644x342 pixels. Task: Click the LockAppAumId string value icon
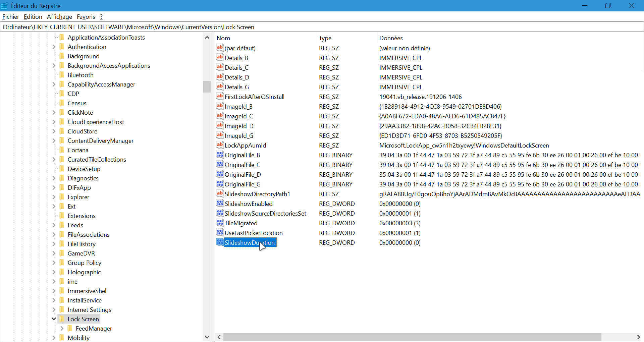tap(220, 145)
